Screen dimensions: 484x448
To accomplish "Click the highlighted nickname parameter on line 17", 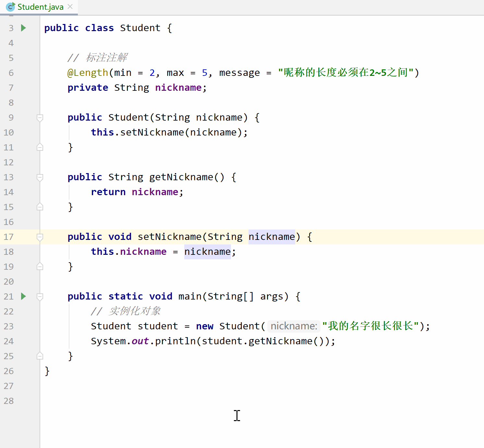I will click(272, 237).
